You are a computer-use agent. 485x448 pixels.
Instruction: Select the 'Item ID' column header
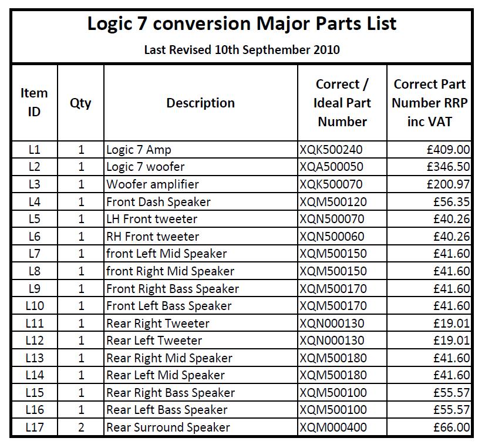point(34,102)
